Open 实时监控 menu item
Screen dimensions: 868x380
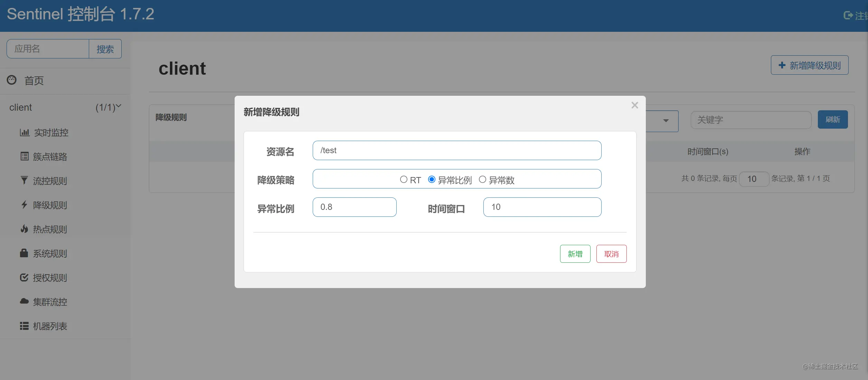51,132
